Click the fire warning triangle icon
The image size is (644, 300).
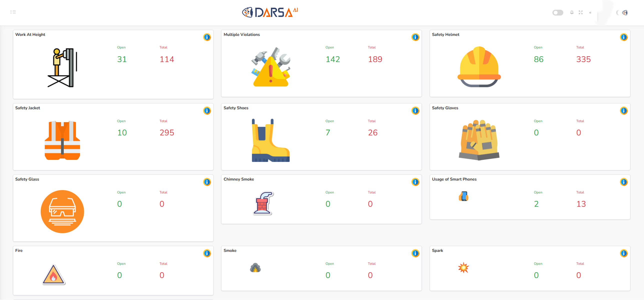point(54,275)
